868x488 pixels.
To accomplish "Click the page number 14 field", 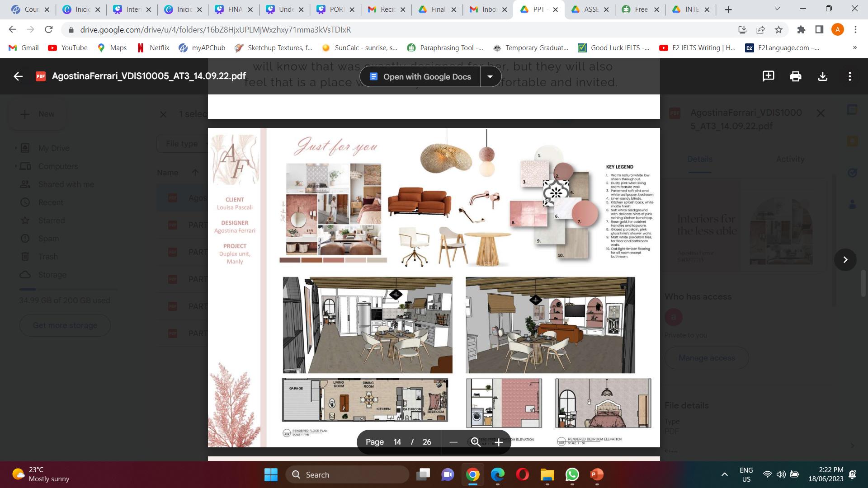I will tap(397, 442).
